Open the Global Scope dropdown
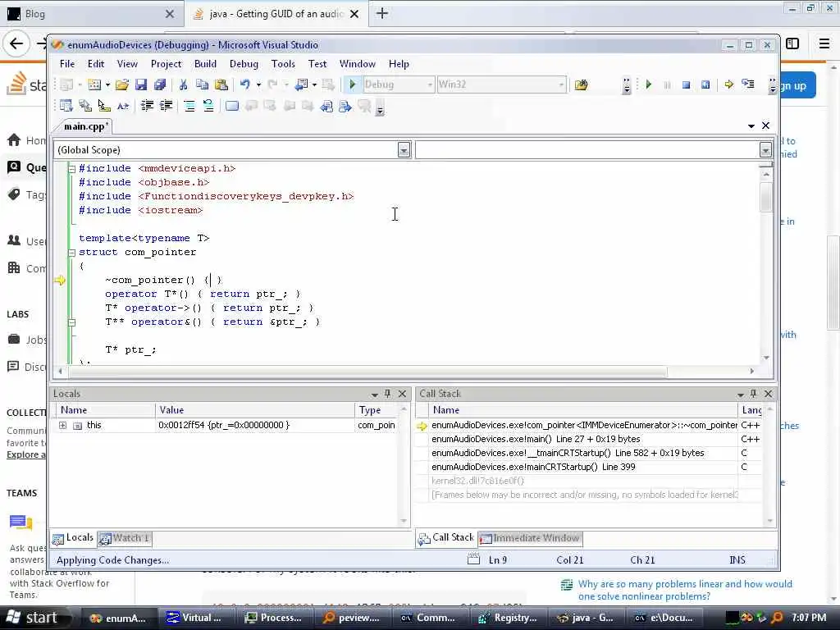Image resolution: width=840 pixels, height=630 pixels. click(x=404, y=150)
